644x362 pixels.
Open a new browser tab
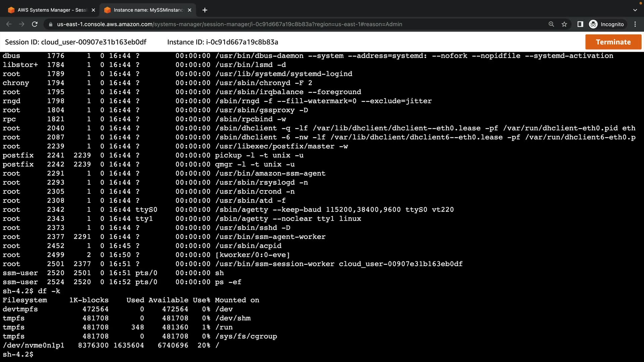click(205, 10)
